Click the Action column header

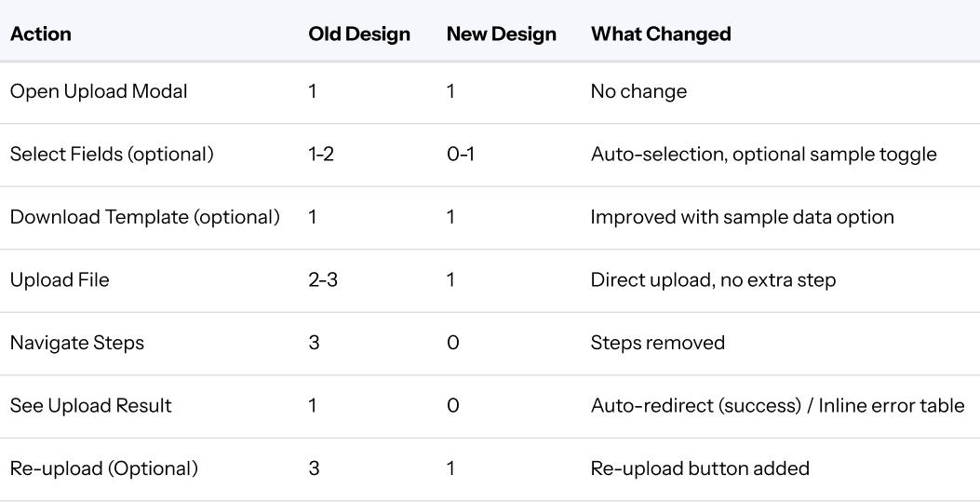[x=41, y=34]
